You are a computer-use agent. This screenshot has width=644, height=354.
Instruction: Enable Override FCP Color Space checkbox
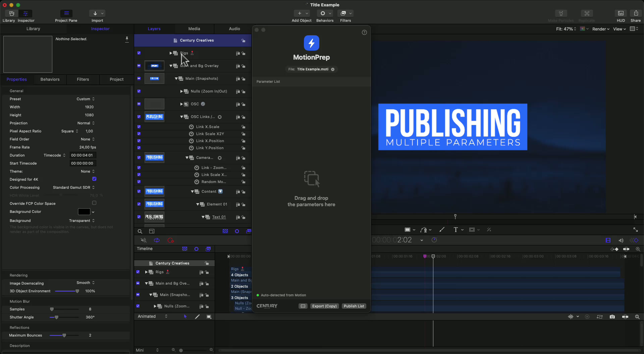(94, 203)
